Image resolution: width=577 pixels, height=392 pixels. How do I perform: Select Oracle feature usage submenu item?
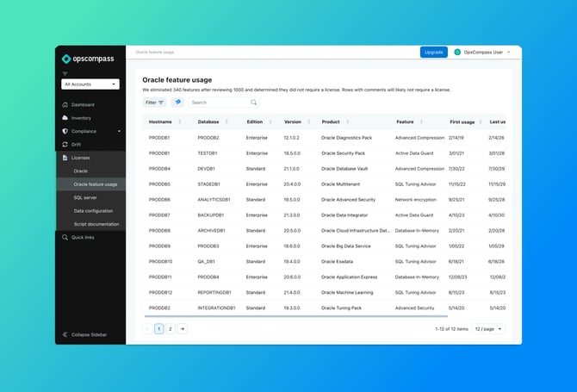[x=90, y=184]
